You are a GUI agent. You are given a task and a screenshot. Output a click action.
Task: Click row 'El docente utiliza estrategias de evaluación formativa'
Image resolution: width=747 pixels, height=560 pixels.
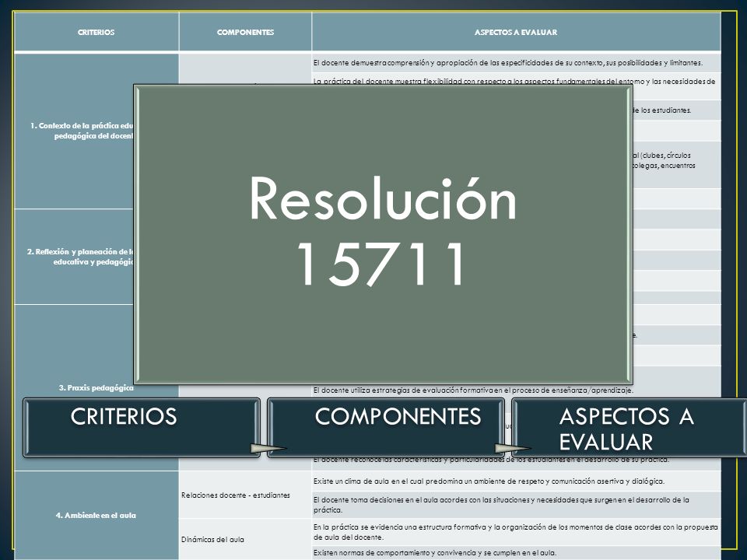516,390
